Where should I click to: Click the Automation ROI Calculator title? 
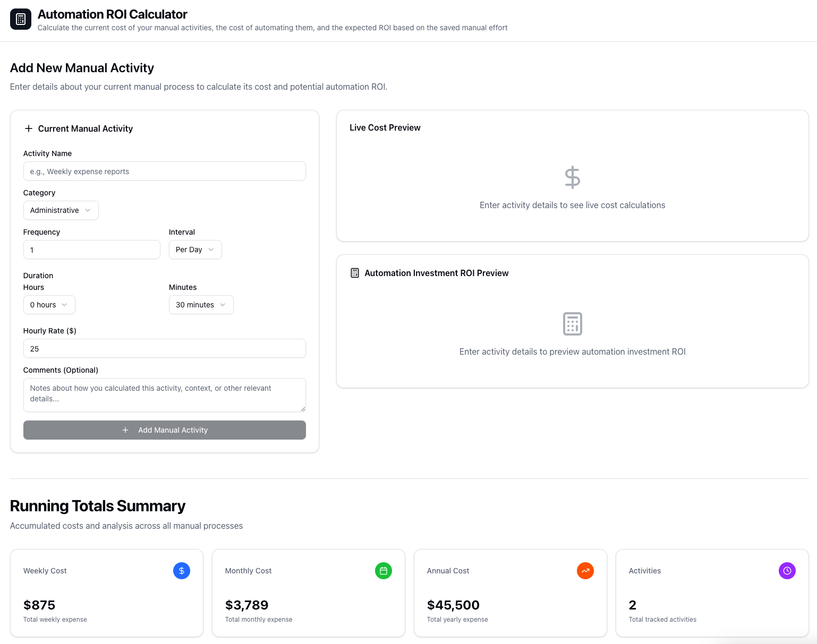pyautogui.click(x=112, y=14)
